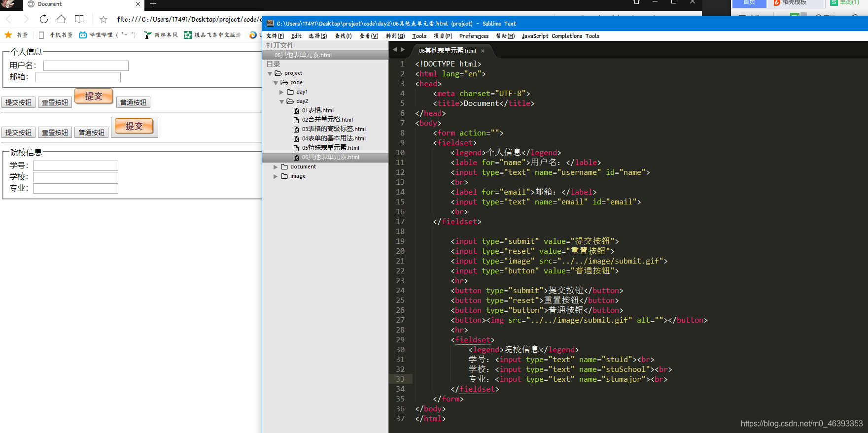868x433 pixels.
Task: Click the first-row orange 提交 image button
Action: 94,96
